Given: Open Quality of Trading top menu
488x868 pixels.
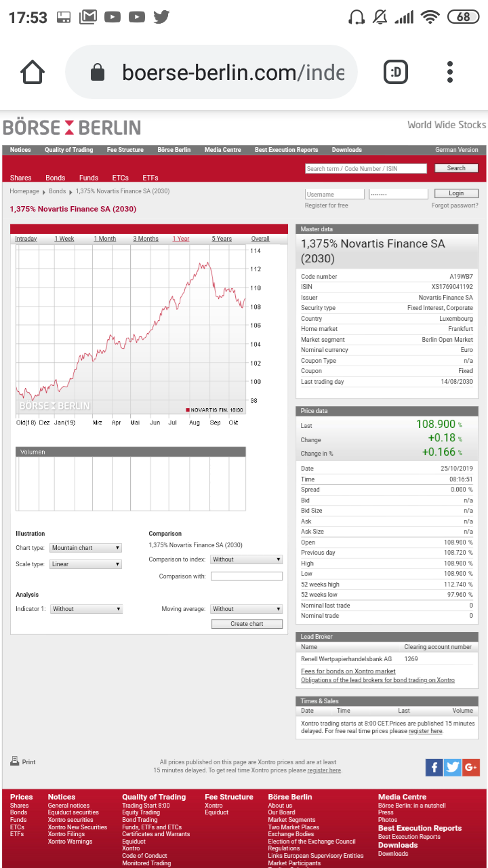Looking at the screenshot, I should tap(69, 150).
